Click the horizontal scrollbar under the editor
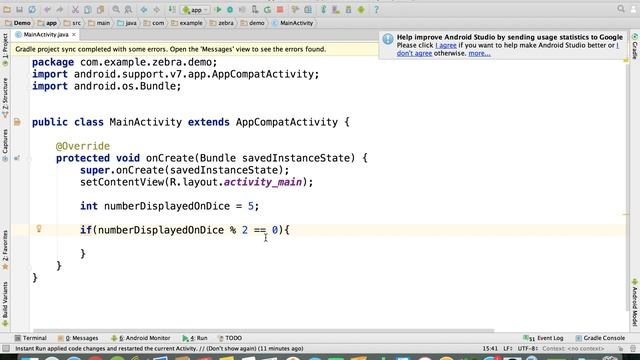Screen dimensions: 640x360 (264, 330)
